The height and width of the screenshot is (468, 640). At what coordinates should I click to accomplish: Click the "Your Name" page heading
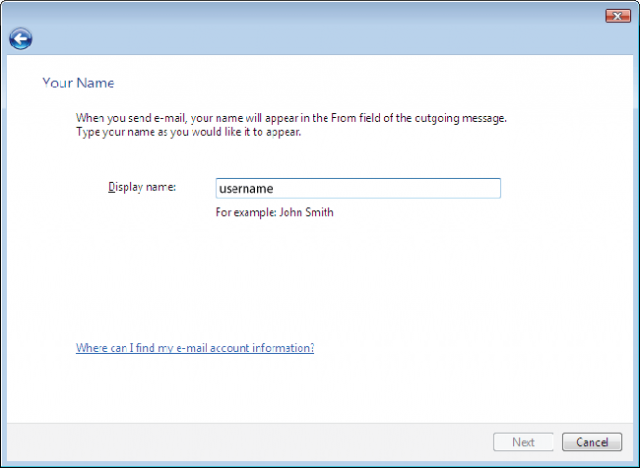coord(78,82)
